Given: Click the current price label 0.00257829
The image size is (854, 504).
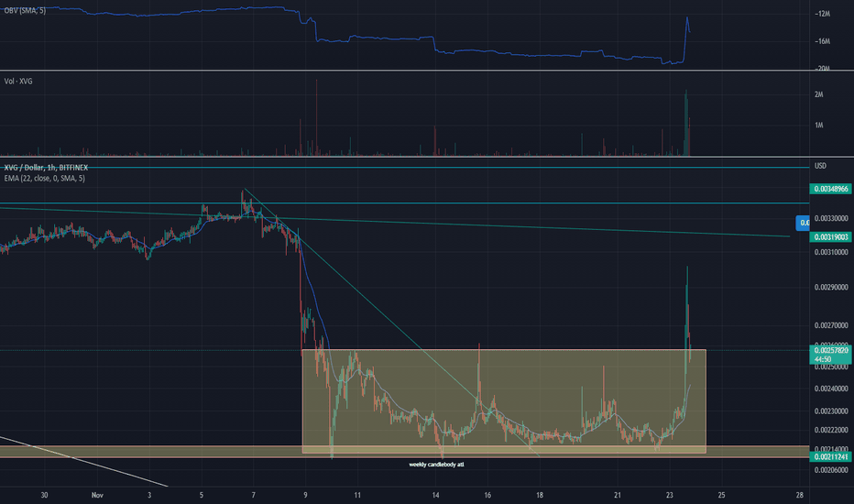Looking at the screenshot, I should [x=831, y=354].
